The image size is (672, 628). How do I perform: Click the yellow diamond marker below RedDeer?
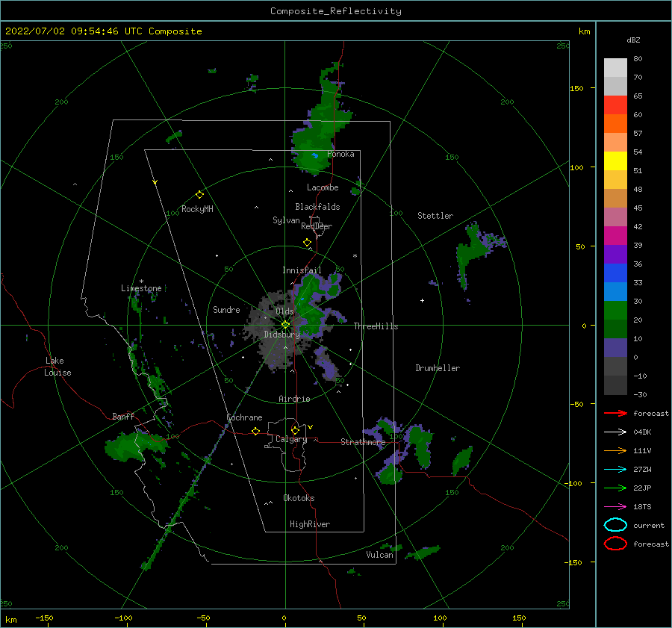click(x=308, y=243)
